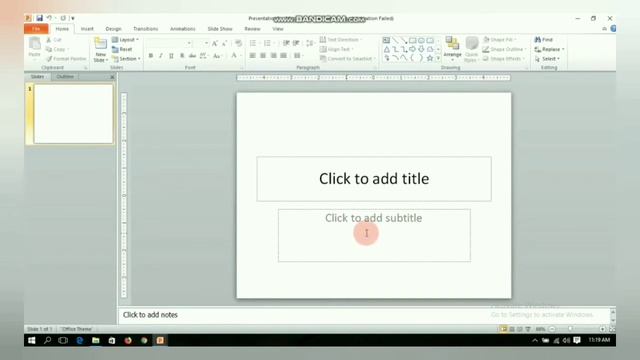Viewport: 640px width, 360px height.
Task: Align text right
Action: pos(273,56)
